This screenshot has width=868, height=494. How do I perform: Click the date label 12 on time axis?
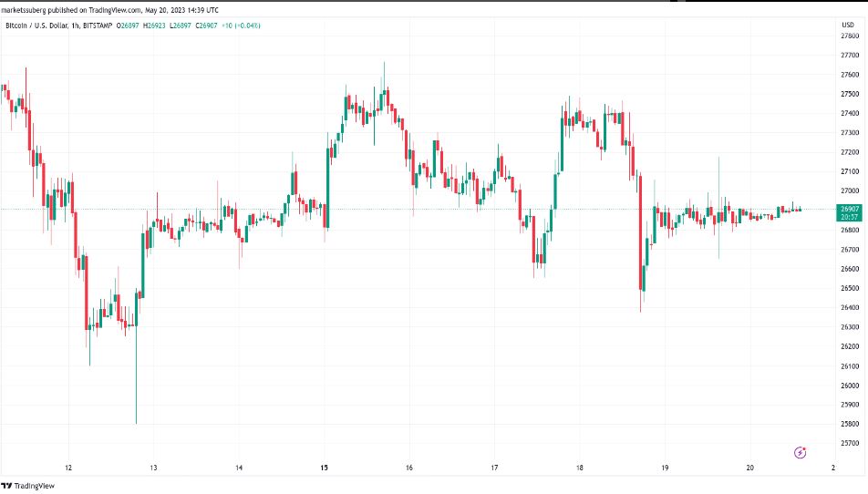pos(68,468)
